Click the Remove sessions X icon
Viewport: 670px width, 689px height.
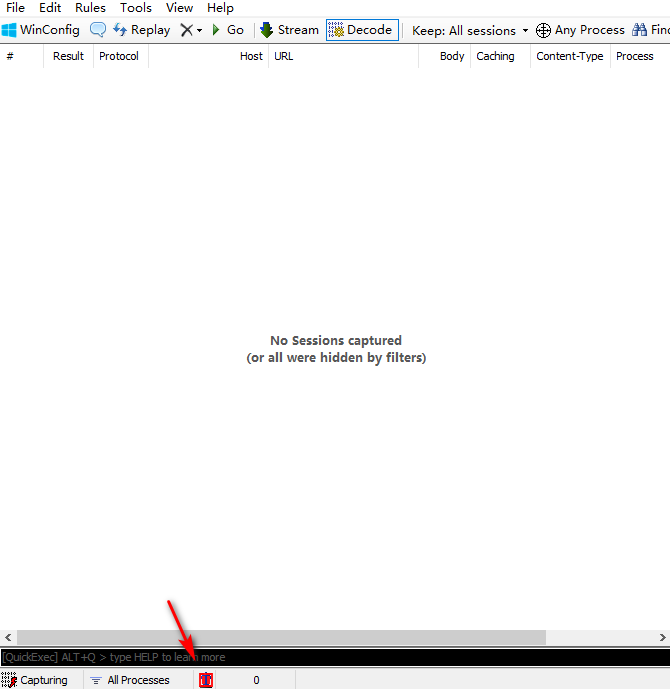[187, 30]
